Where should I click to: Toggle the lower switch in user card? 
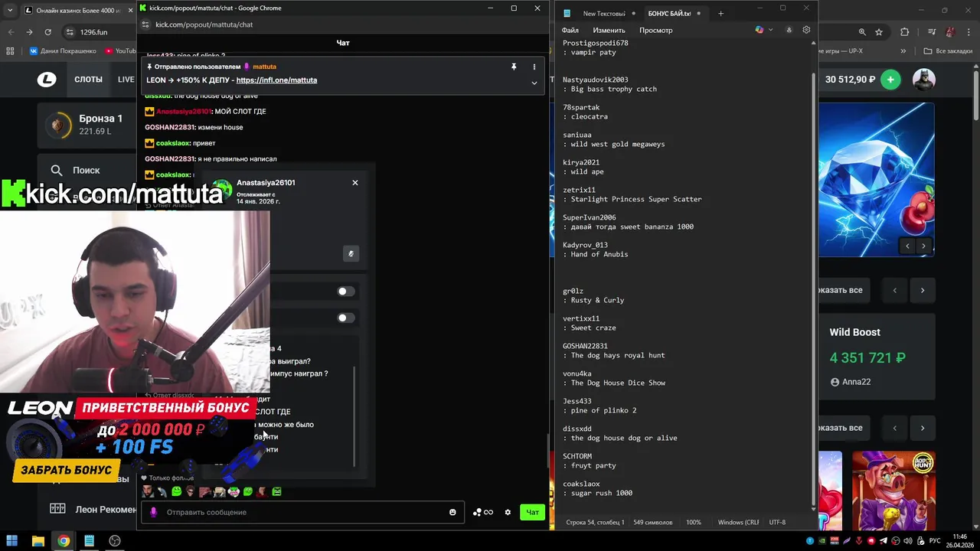(x=345, y=318)
